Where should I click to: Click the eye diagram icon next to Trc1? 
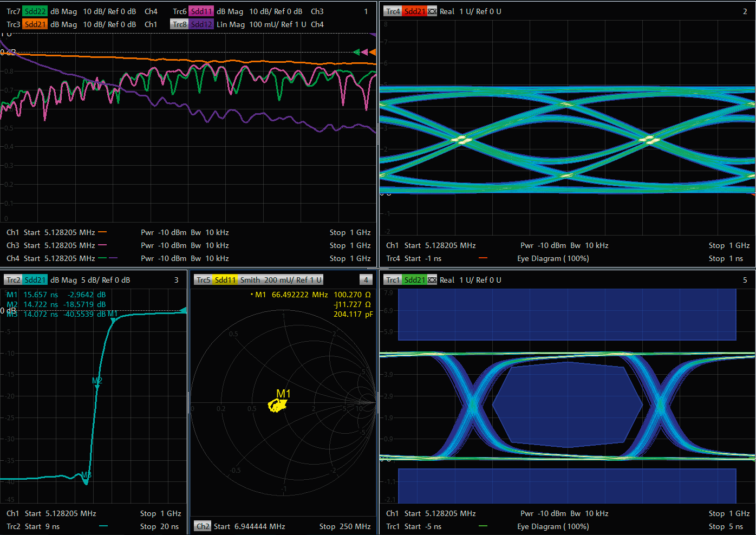click(x=432, y=280)
